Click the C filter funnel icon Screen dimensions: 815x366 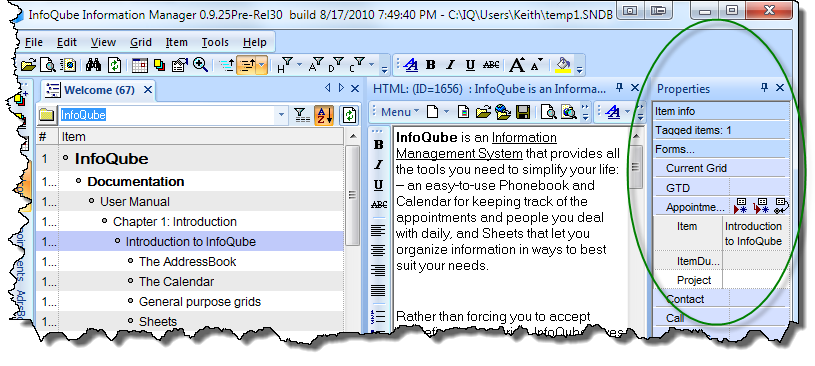tap(357, 65)
